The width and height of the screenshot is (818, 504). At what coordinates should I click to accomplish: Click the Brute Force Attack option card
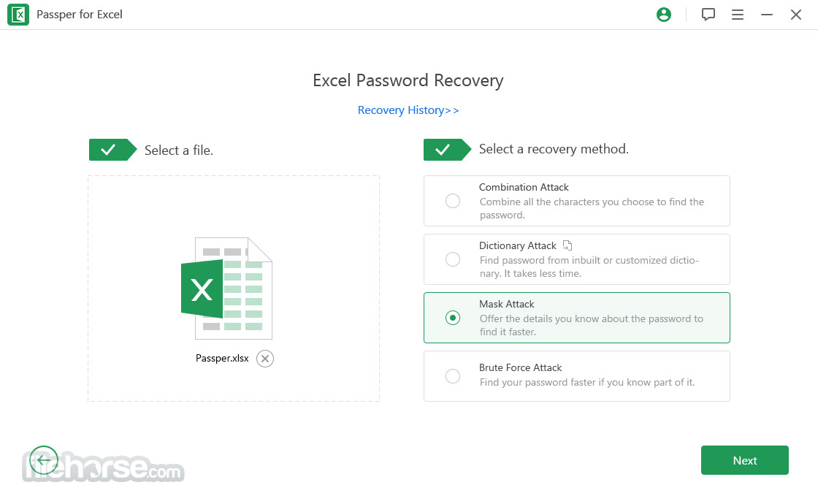coord(576,376)
